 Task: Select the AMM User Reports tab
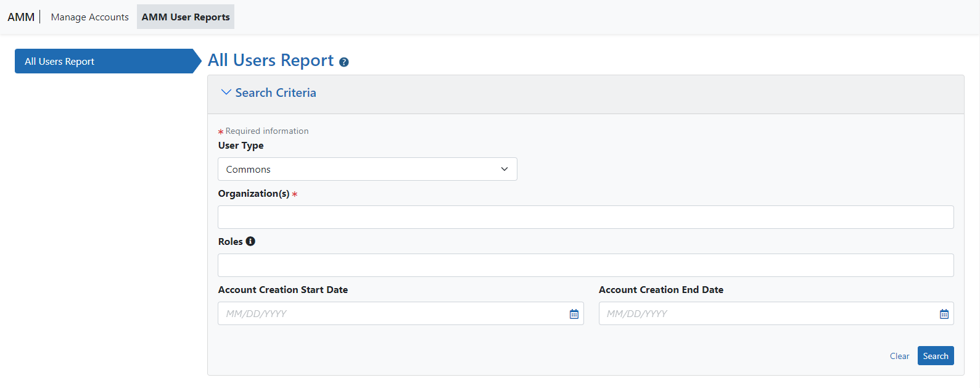186,17
